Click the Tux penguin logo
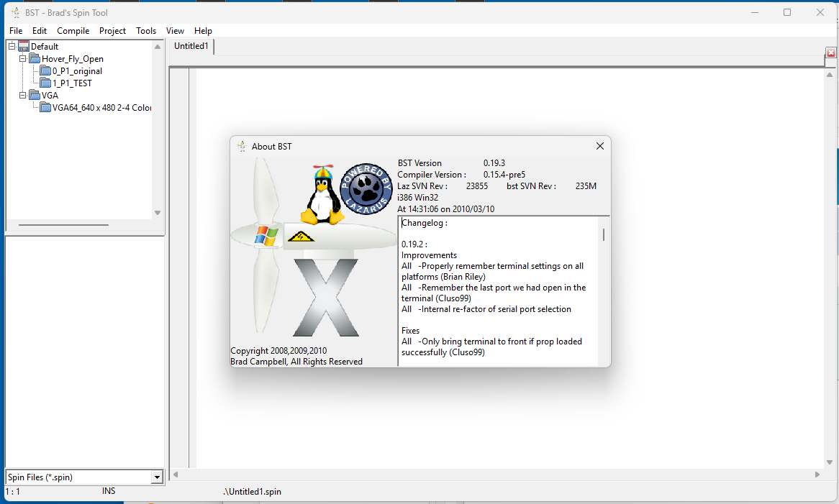 pyautogui.click(x=321, y=196)
